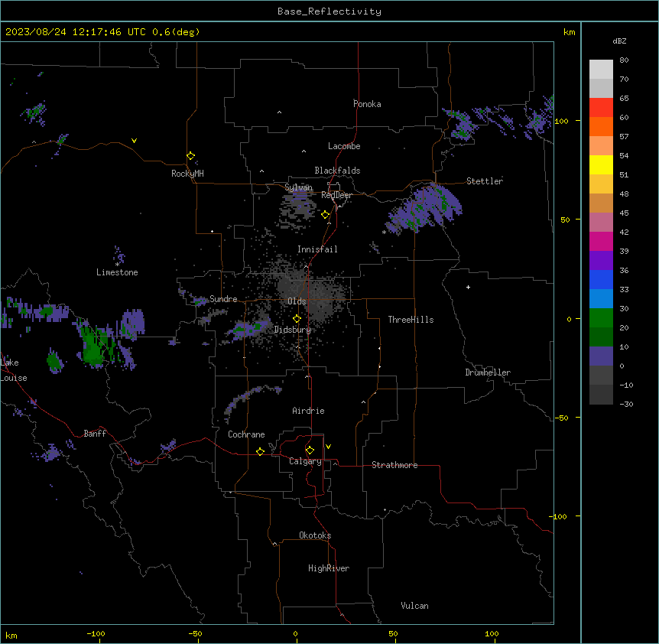Click the Calgary city label
The width and height of the screenshot is (659, 644).
pyautogui.click(x=305, y=461)
